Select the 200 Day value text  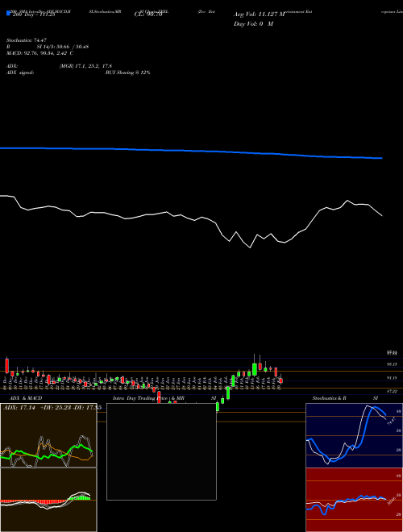coord(33,15)
